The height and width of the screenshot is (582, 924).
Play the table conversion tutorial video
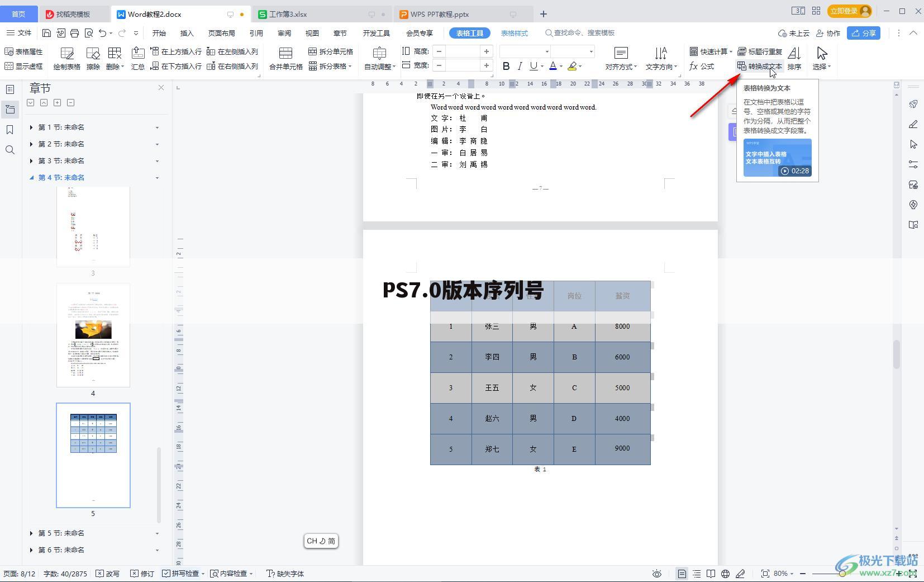click(778, 158)
